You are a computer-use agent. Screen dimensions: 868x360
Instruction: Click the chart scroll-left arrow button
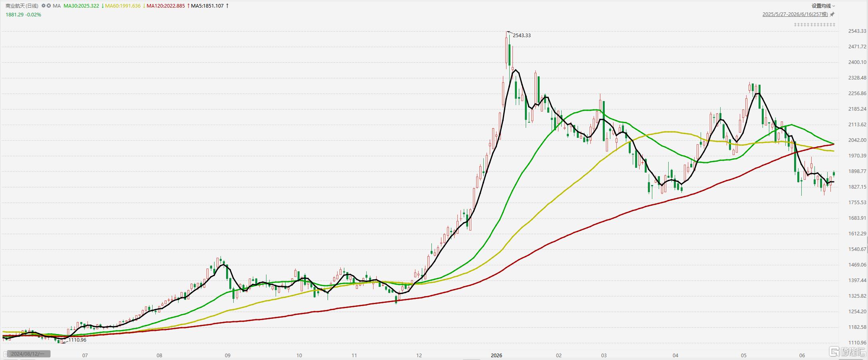[6, 354]
